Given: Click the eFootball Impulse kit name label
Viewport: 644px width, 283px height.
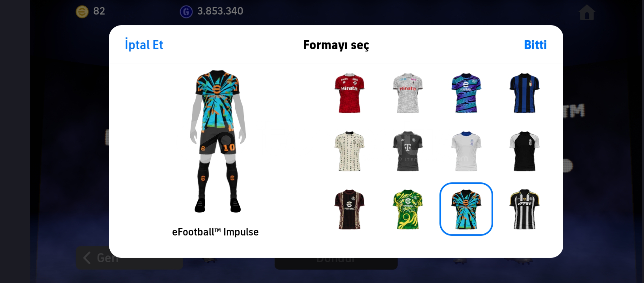Looking at the screenshot, I should click(215, 232).
